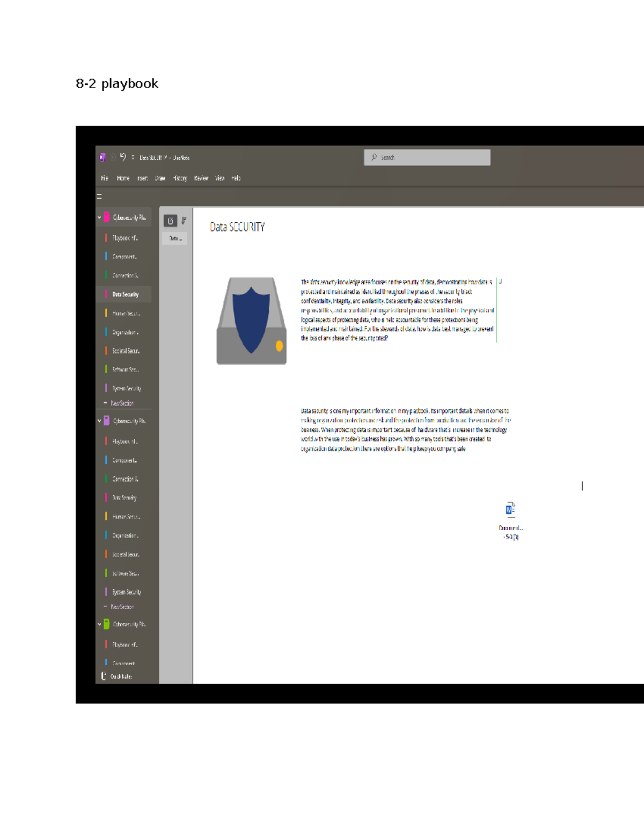The image size is (644, 834).
Task: Click the magnifier icon in Search box
Action: pos(374,157)
